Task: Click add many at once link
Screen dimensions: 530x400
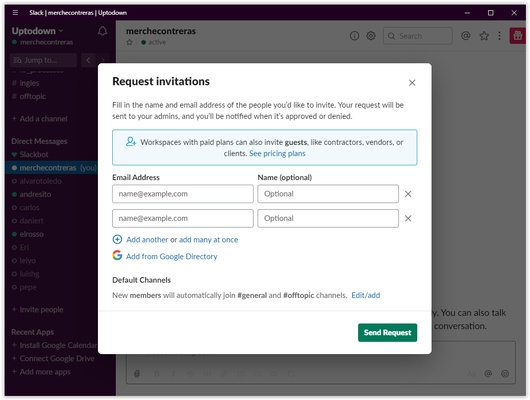Action: coord(208,240)
